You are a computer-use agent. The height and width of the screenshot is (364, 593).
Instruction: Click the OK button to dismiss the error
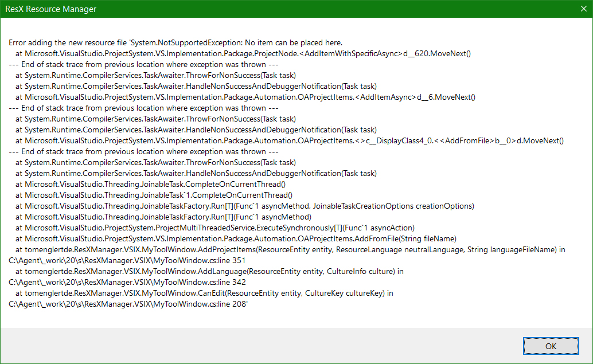click(x=550, y=346)
